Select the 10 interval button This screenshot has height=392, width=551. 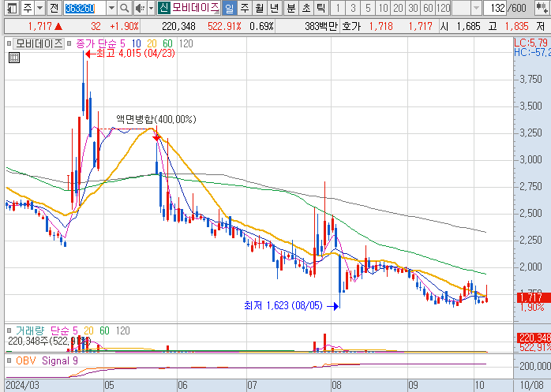[383, 8]
